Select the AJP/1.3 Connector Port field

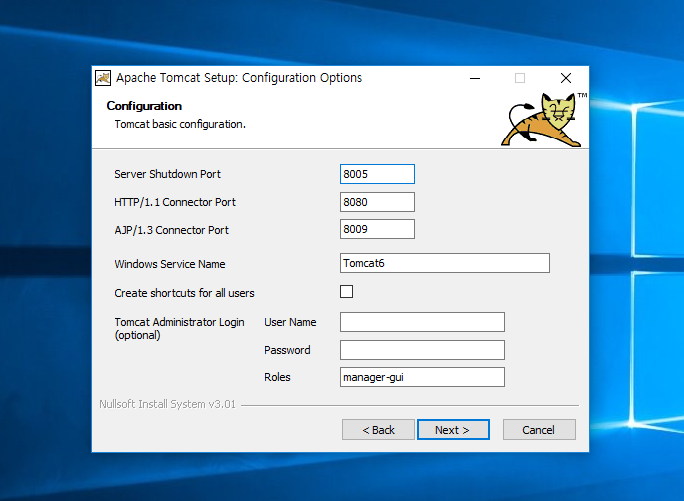377,229
